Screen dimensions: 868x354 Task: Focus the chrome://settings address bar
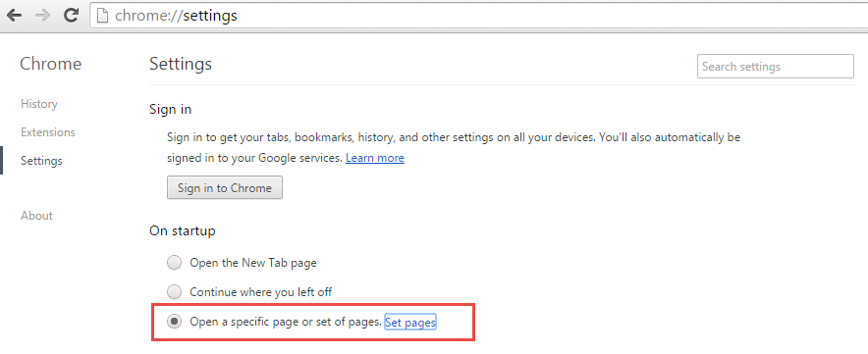(479, 16)
